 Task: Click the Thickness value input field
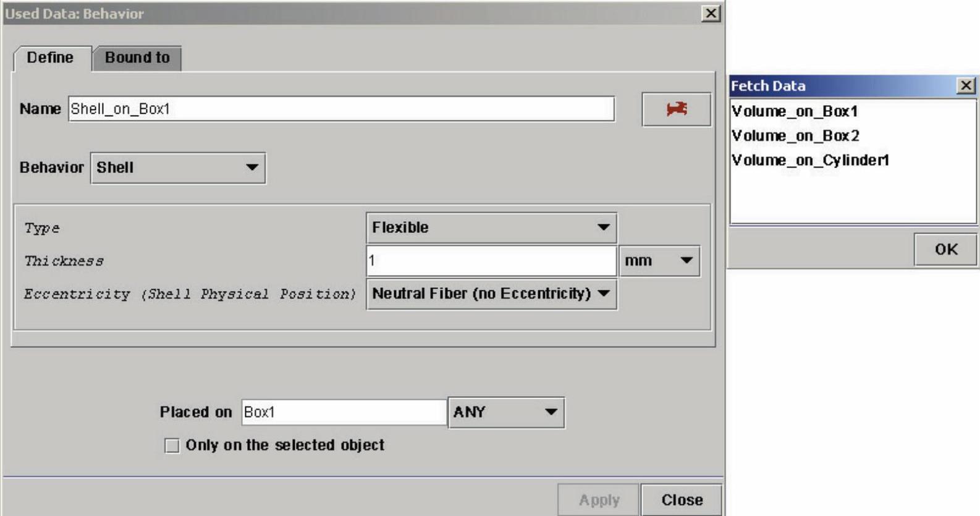click(x=491, y=261)
